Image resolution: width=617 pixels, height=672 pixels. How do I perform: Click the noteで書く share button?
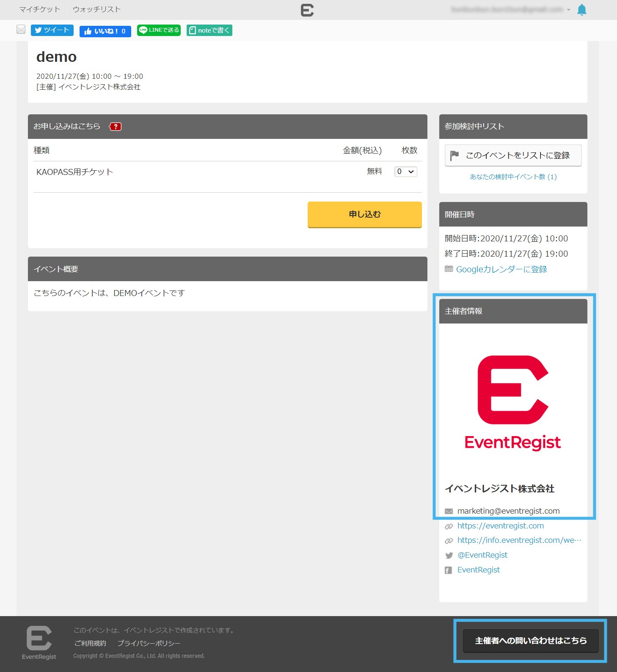point(209,30)
